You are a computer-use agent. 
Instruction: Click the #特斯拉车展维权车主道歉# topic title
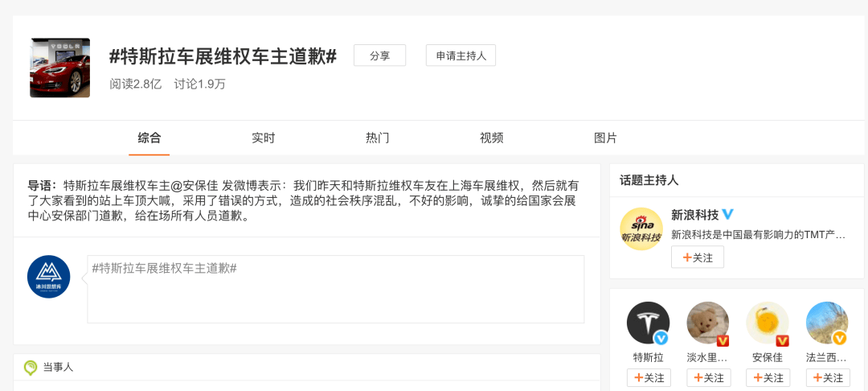click(x=223, y=56)
